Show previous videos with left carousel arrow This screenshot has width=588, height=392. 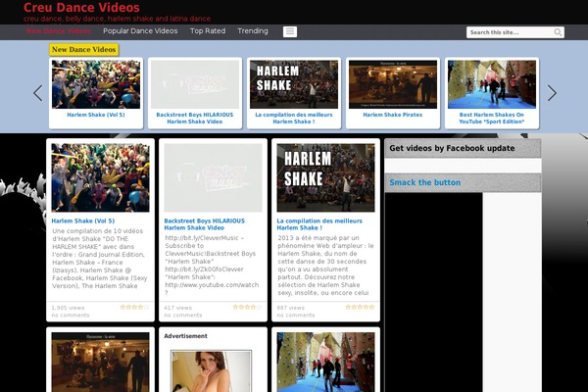38,93
